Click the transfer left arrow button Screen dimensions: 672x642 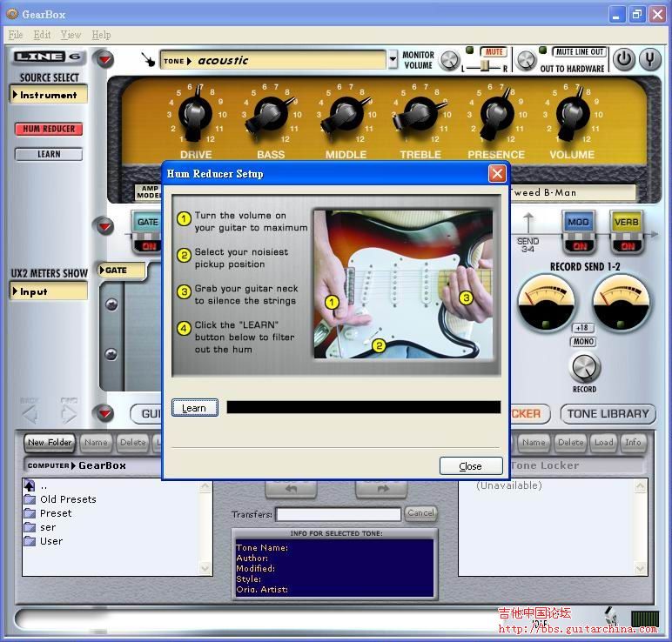[291, 489]
